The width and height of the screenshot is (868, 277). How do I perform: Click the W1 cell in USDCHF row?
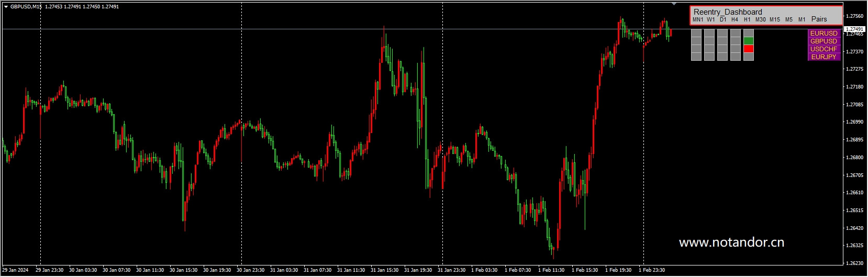[709, 49]
